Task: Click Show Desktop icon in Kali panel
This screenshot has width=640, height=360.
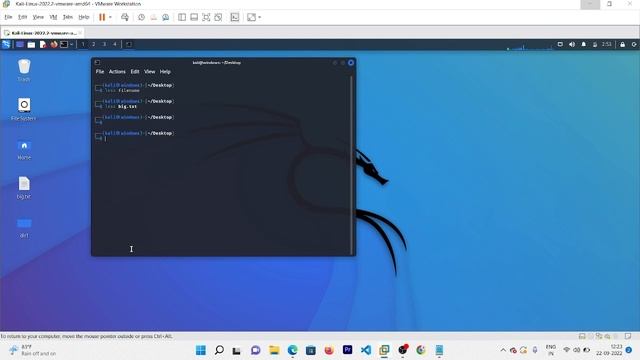Action: point(20,44)
